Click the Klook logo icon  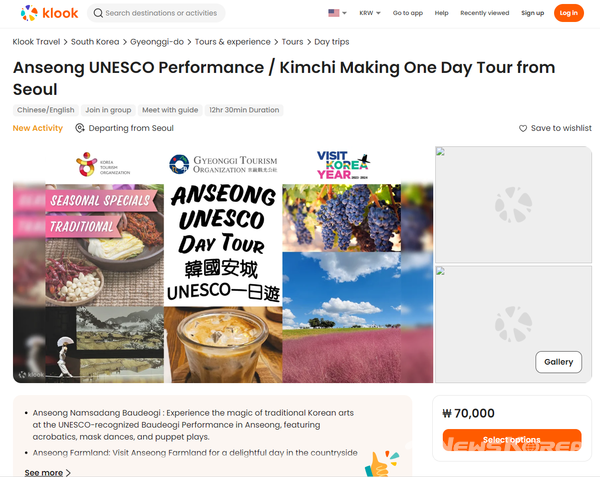[x=29, y=13]
